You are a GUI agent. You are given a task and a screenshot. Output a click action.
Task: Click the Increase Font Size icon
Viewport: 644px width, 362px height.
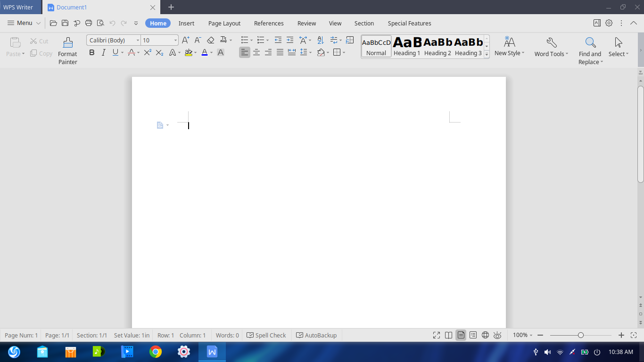(x=186, y=40)
